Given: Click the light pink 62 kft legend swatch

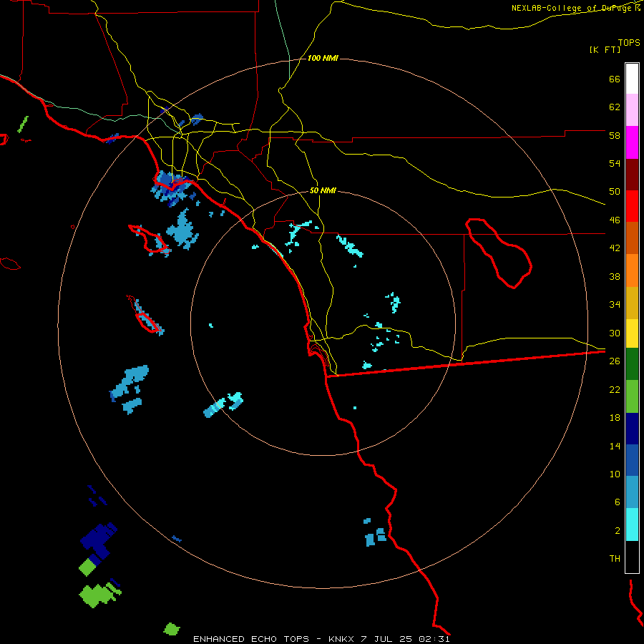Looking at the screenshot, I should pyautogui.click(x=632, y=110).
